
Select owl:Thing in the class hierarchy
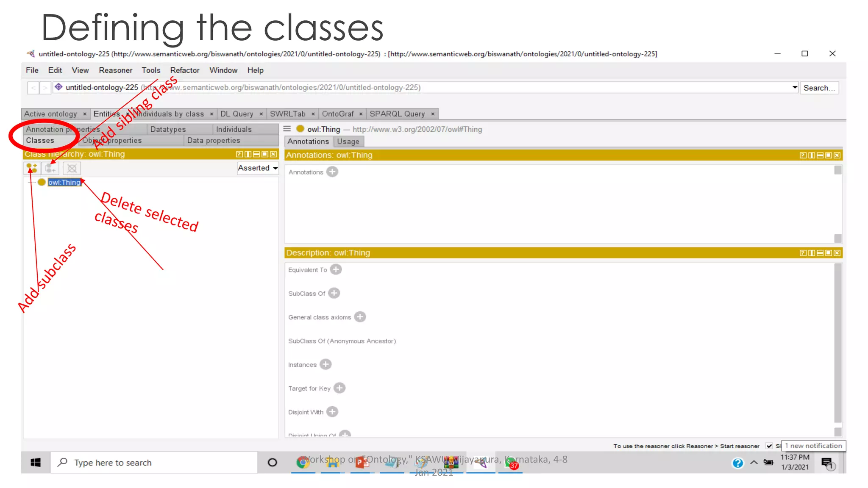coord(64,182)
